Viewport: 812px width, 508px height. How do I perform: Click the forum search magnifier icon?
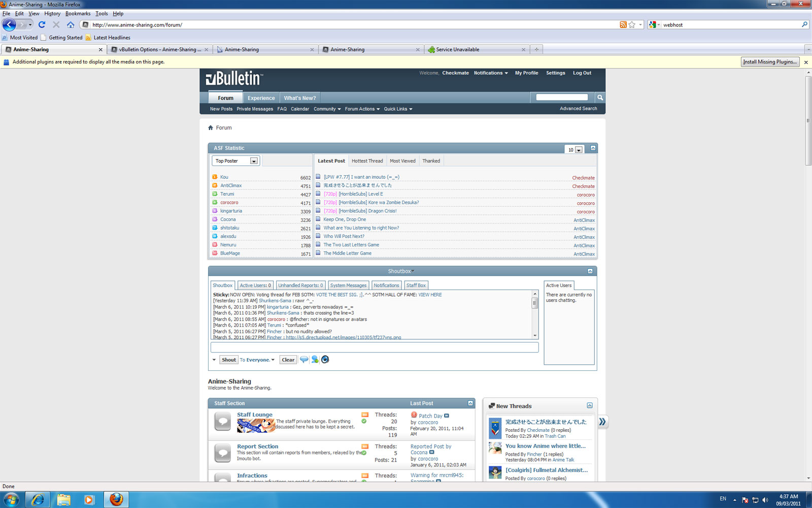click(x=600, y=98)
